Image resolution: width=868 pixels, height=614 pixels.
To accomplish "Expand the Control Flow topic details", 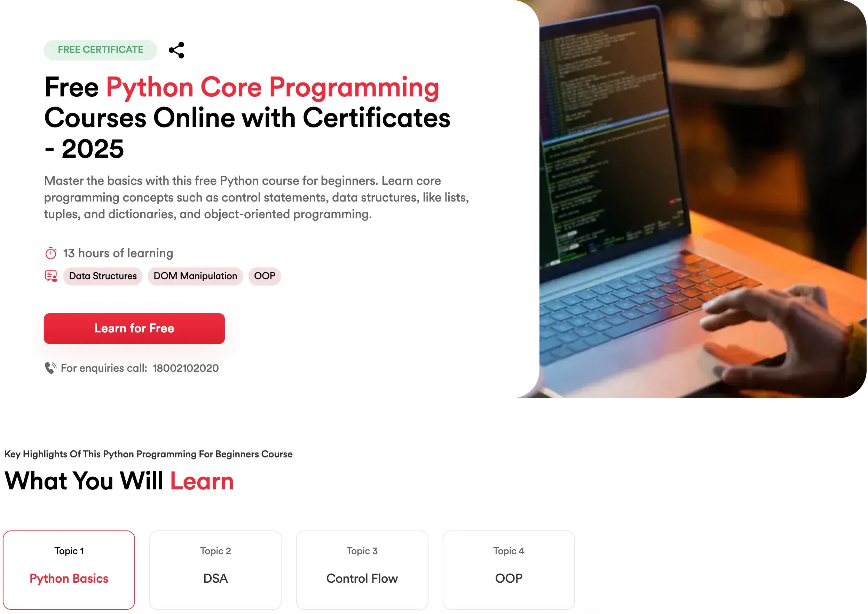I will [x=362, y=578].
